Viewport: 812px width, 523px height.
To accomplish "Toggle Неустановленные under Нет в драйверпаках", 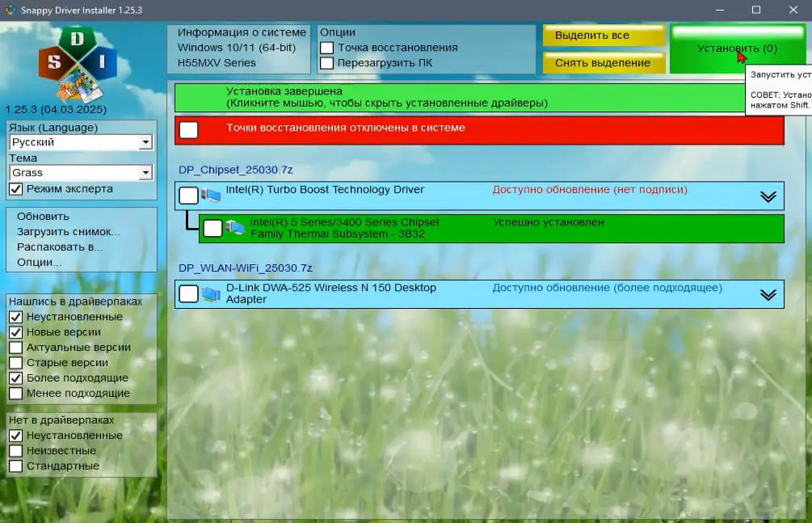I will click(16, 436).
